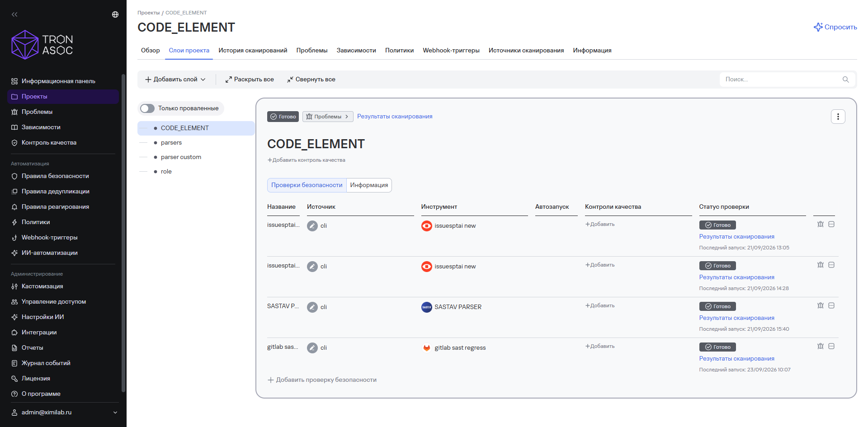Click Свернуть все to collapse layers
The height and width of the screenshot is (427, 868).
click(x=311, y=80)
